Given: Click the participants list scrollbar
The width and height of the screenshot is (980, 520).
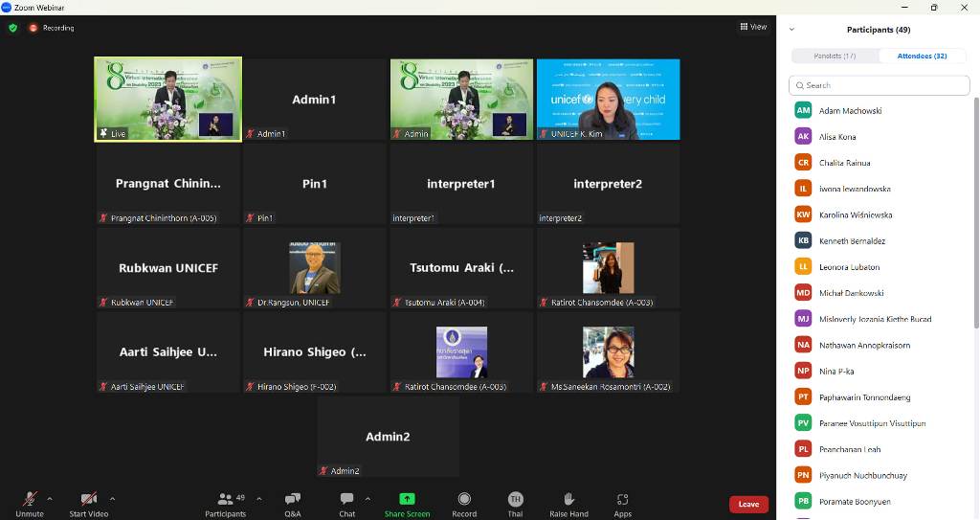Looking at the screenshot, I should (976, 213).
